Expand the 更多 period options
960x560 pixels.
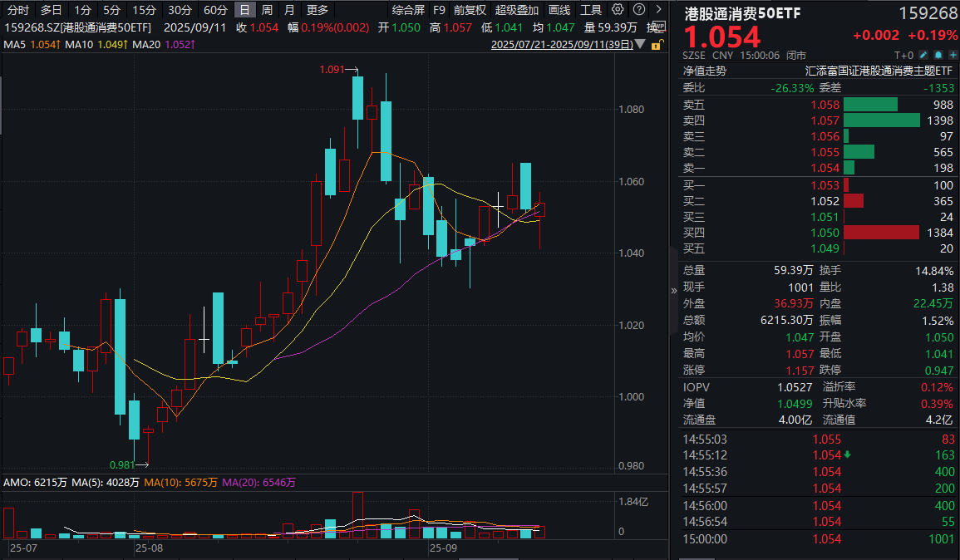(317, 10)
